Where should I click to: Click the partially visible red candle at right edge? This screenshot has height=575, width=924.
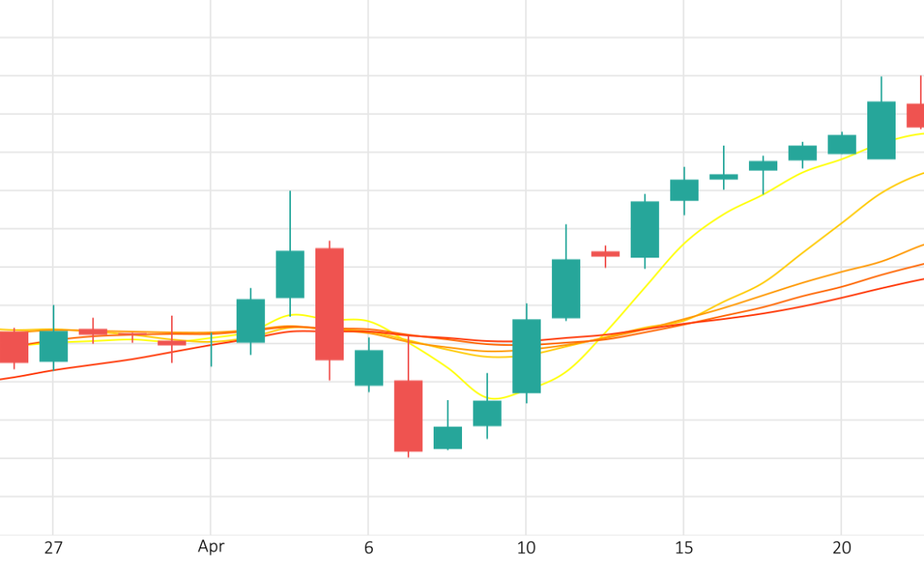[916, 115]
